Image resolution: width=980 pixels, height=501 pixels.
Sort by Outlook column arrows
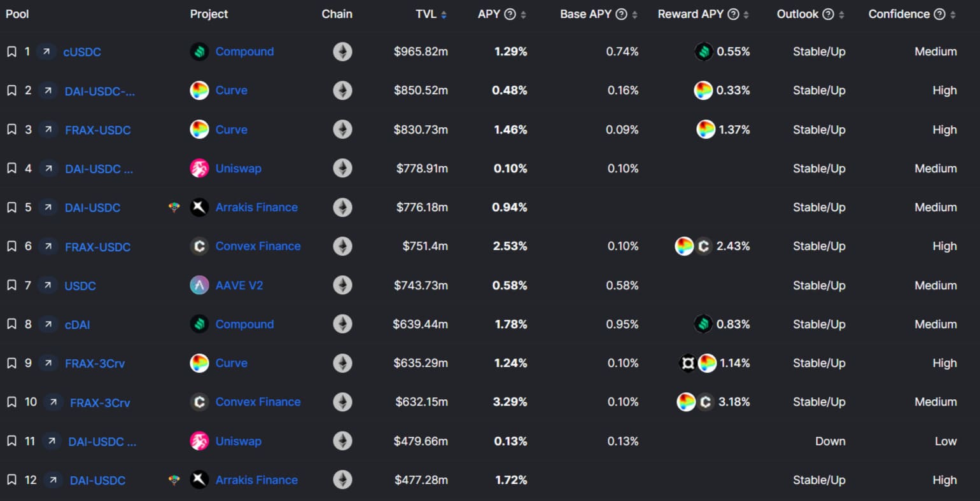tap(841, 15)
